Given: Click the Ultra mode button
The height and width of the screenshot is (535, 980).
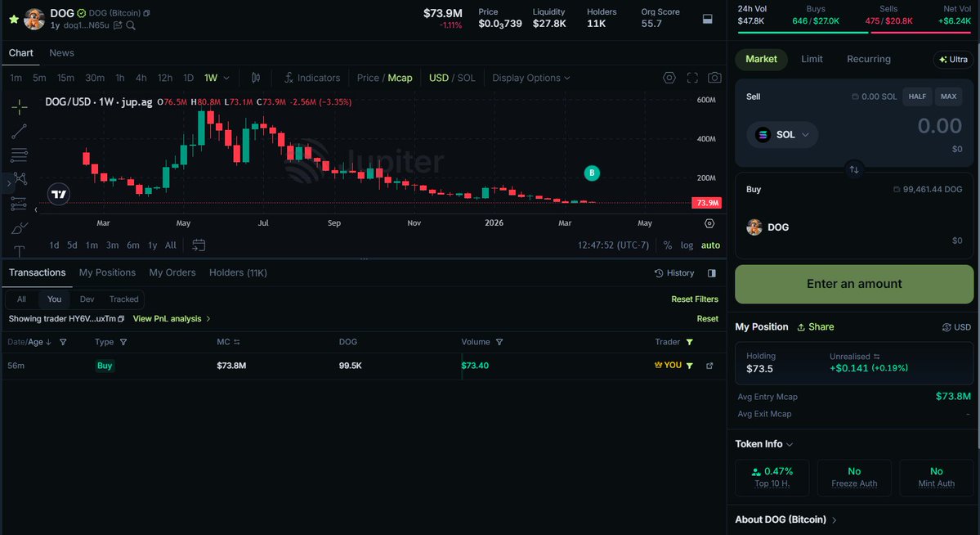Looking at the screenshot, I should pos(952,60).
